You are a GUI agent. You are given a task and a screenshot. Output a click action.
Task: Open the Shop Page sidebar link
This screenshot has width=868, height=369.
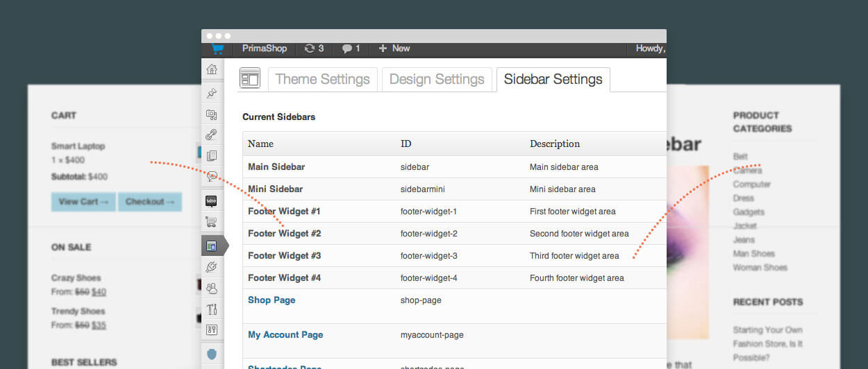click(x=272, y=300)
